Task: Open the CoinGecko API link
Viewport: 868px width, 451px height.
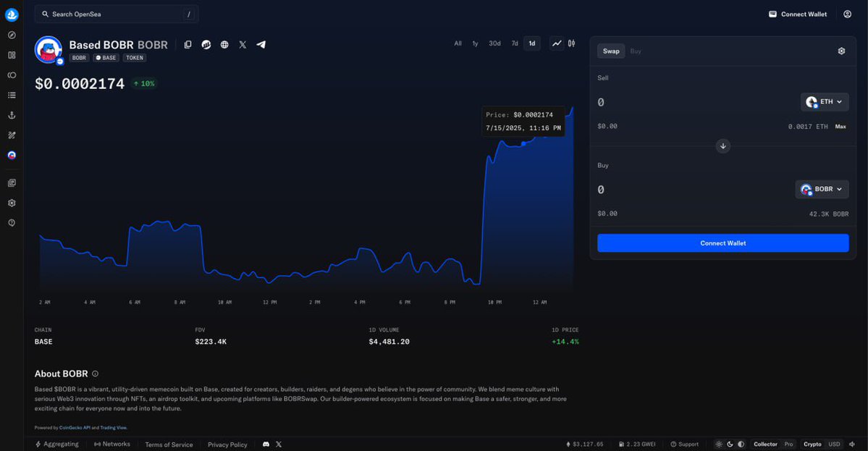Action: tap(75, 428)
